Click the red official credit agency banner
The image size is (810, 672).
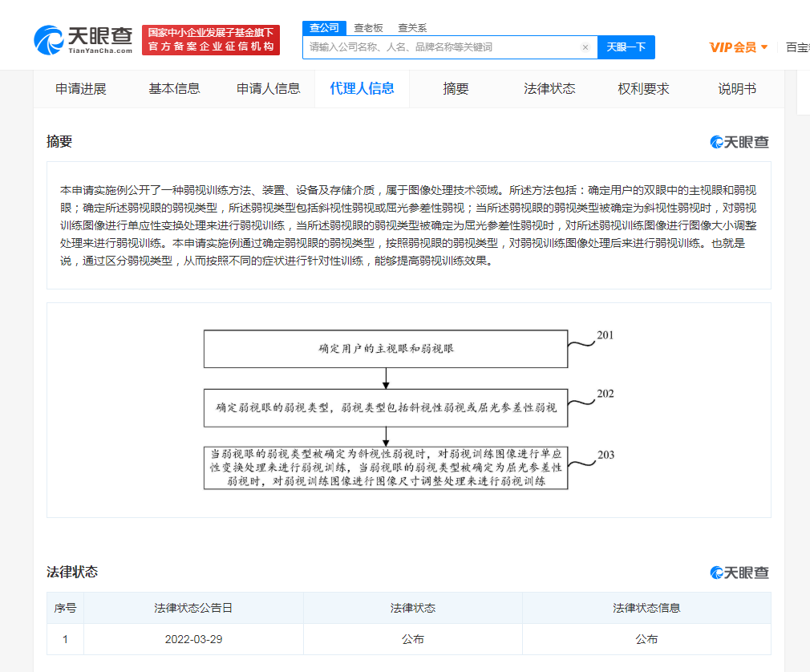pos(211,40)
